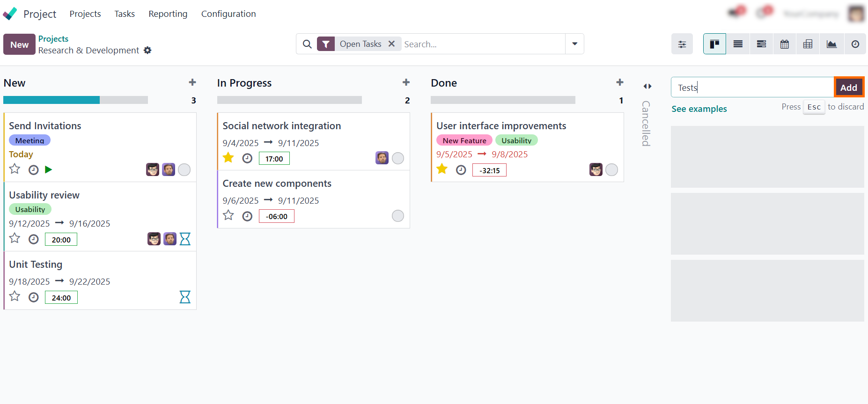This screenshot has height=404, width=868.
Task: Star the Usability review task
Action: 15,238
